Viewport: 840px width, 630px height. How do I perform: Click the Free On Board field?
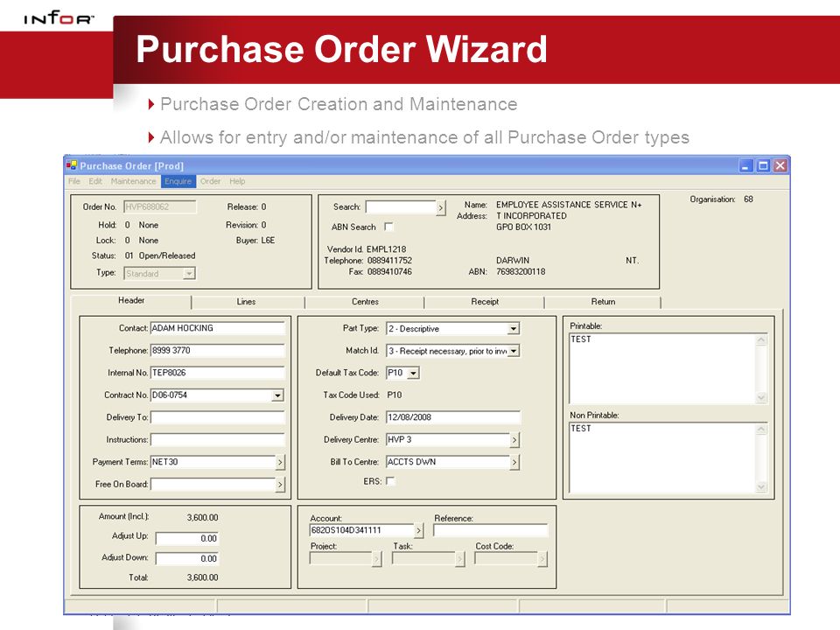pyautogui.click(x=213, y=484)
